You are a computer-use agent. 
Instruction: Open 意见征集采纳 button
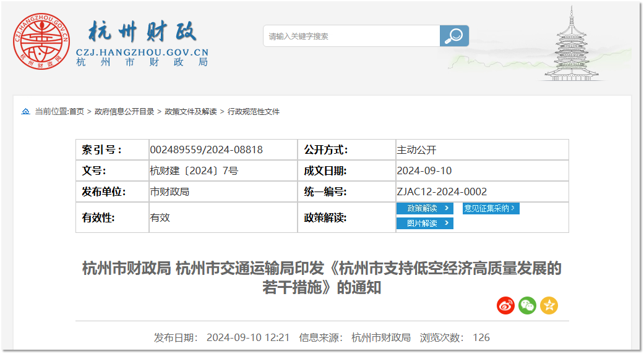pyautogui.click(x=491, y=209)
